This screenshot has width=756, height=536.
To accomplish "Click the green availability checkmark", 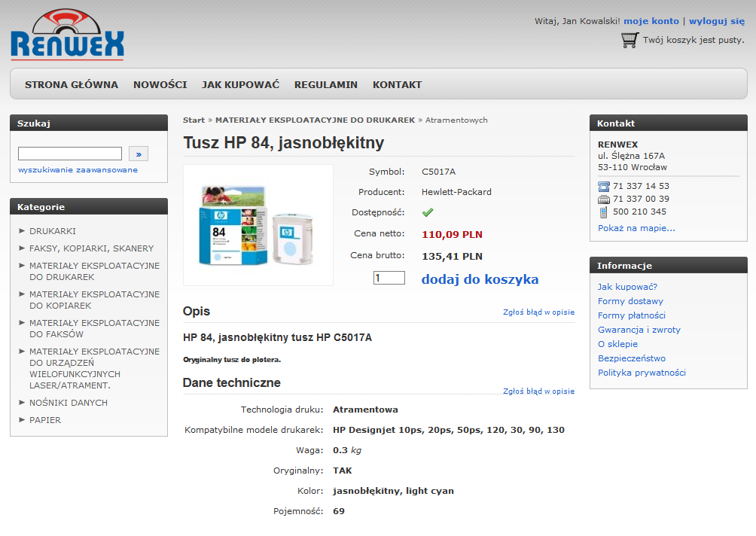I will point(427,212).
